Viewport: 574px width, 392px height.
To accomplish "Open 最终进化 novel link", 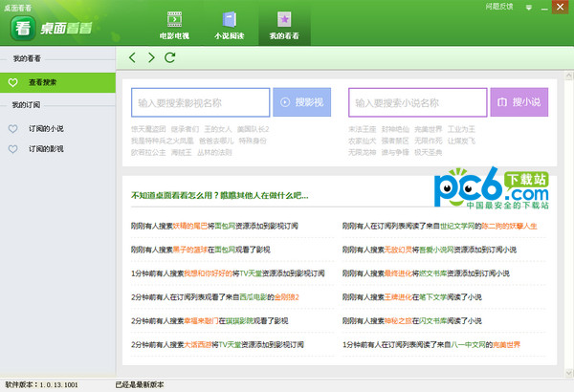I will click(x=398, y=273).
